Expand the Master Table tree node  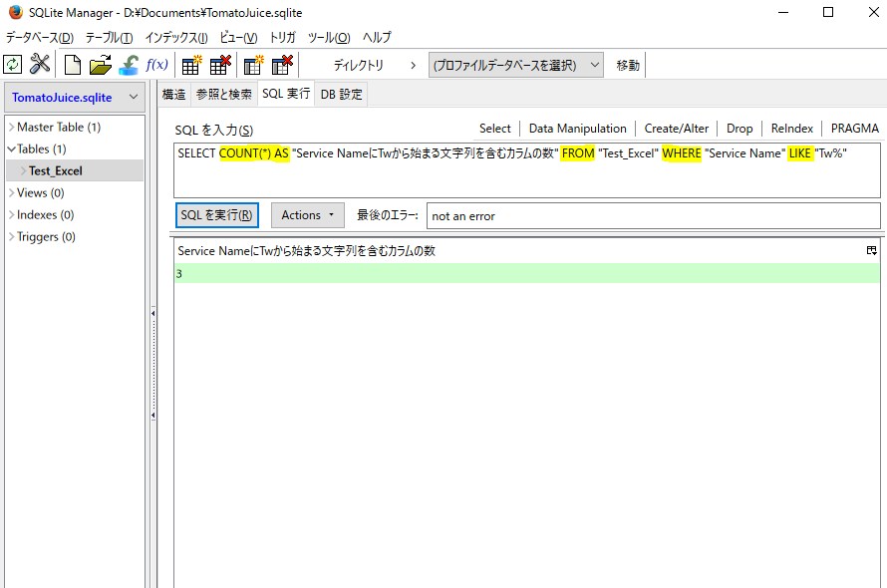tap(11, 128)
